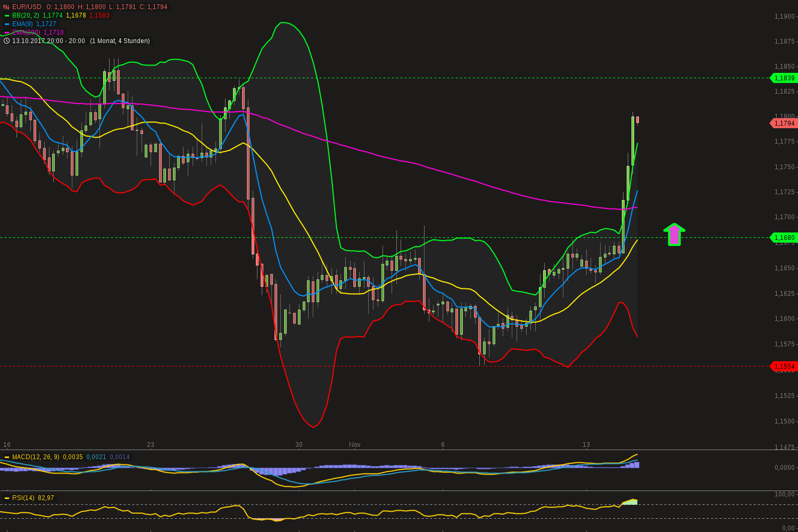This screenshot has height=532, width=798.
Task: Click the 6 date label on time axis
Action: point(443,445)
